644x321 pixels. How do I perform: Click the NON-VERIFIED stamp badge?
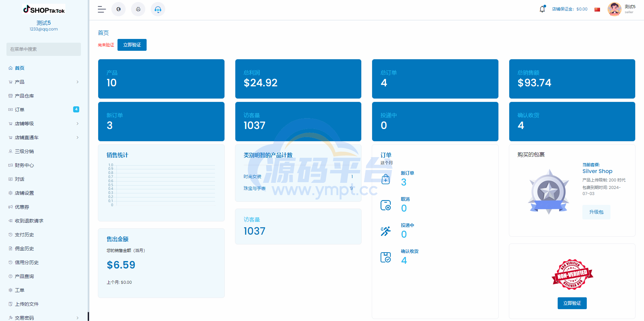point(572,274)
